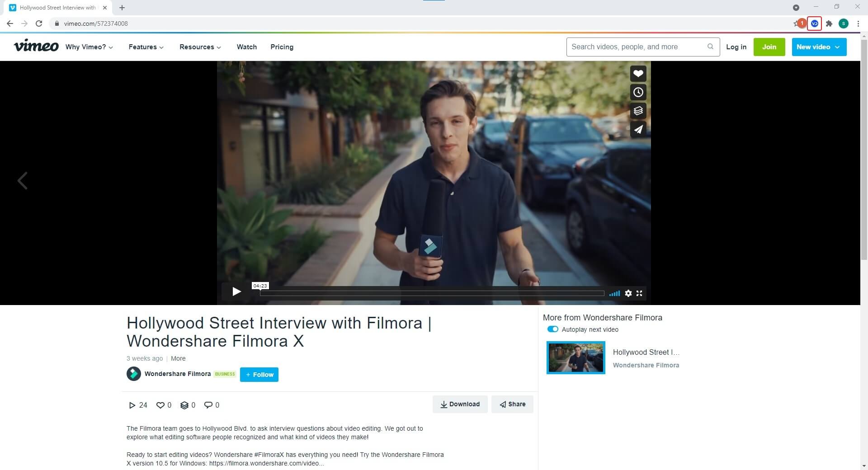Open the New video dropdown
The image size is (868, 470).
pyautogui.click(x=819, y=47)
